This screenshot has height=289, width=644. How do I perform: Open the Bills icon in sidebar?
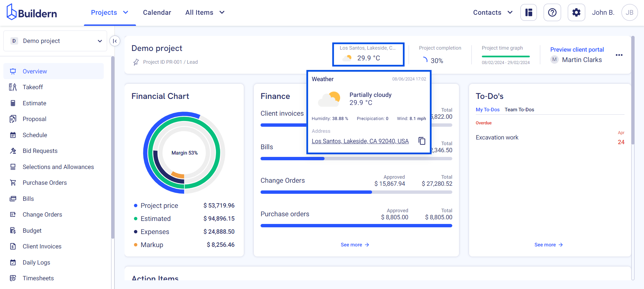coord(13,199)
